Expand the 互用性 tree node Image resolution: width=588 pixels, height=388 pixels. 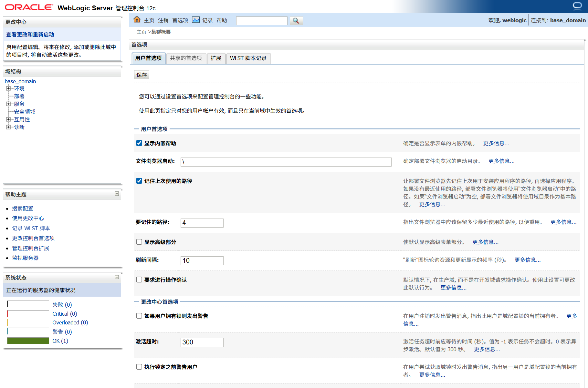(8, 119)
